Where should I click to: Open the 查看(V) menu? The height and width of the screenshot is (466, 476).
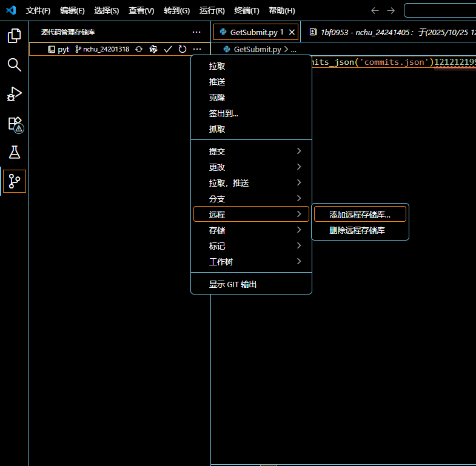[141, 11]
